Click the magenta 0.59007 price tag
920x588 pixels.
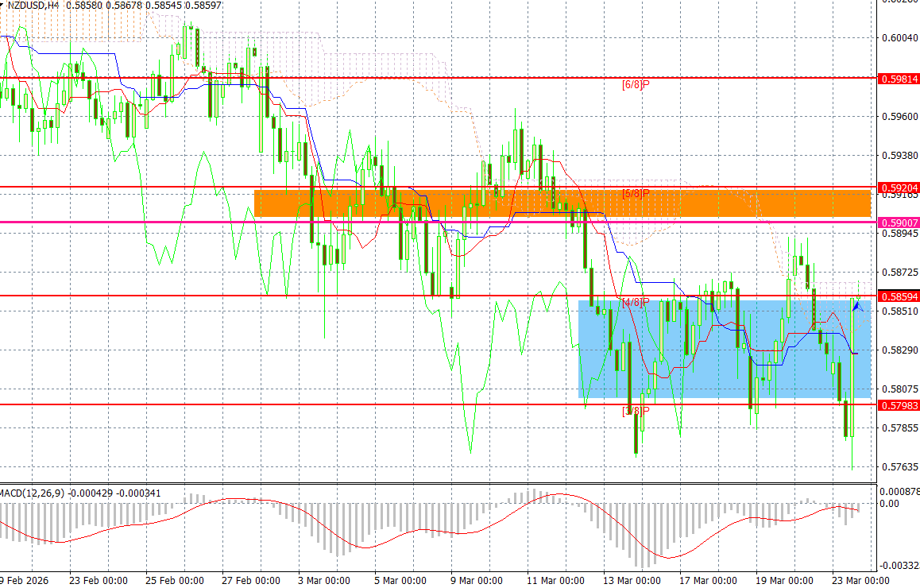[x=899, y=223]
